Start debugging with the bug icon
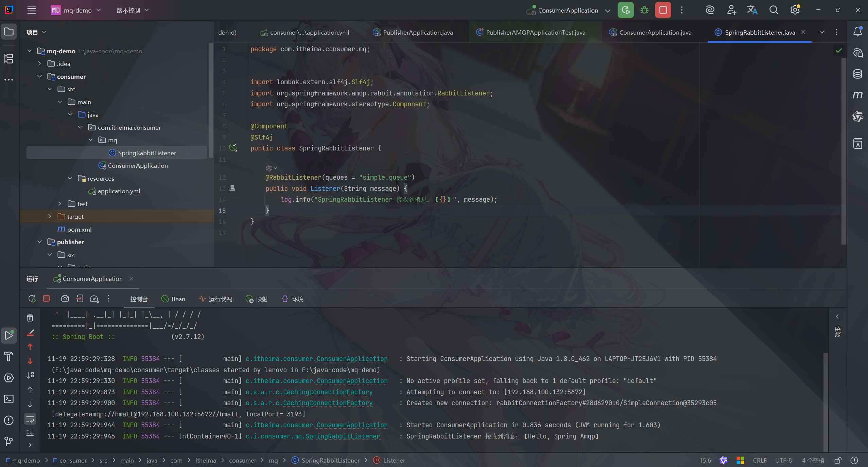 point(644,10)
